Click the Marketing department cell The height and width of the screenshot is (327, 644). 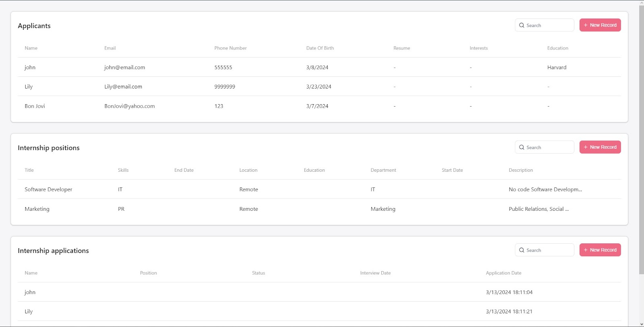[383, 209]
